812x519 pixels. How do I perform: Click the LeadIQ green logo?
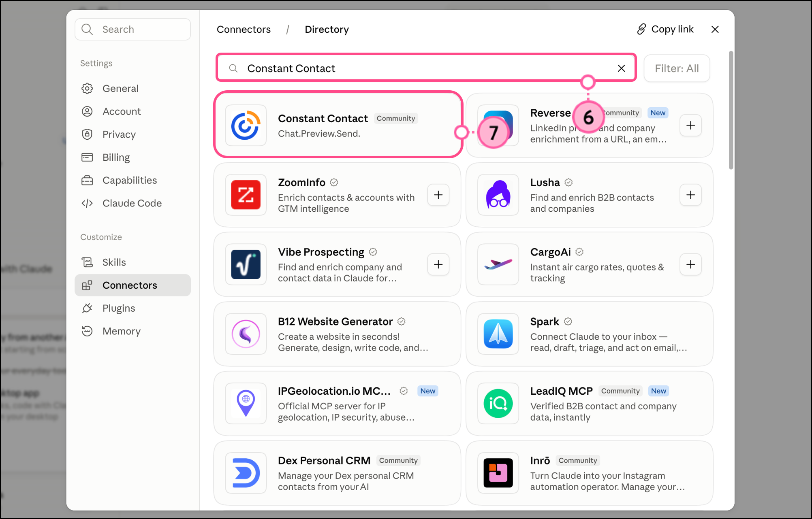pos(498,403)
